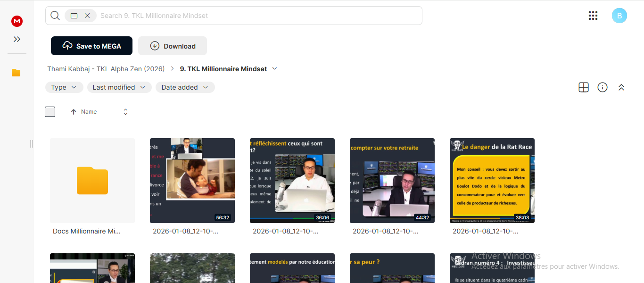
Task: Expand the Date added filter dropdown
Action: point(185,87)
